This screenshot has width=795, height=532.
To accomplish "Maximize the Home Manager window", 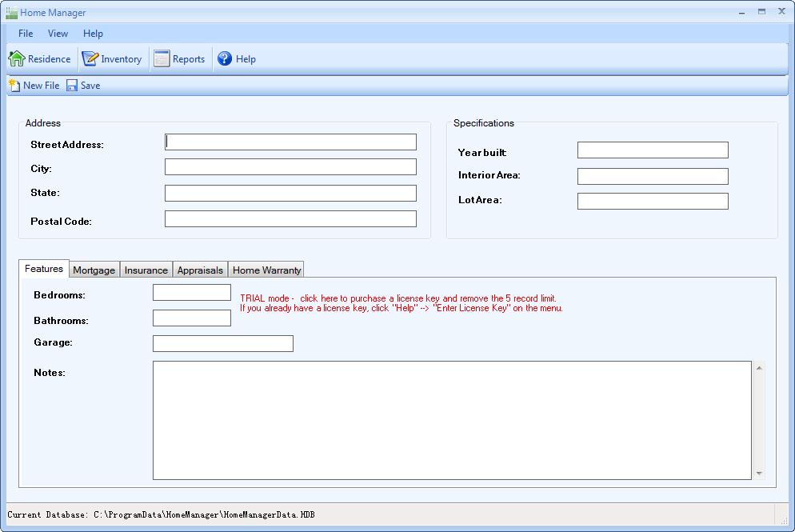I will [761, 12].
